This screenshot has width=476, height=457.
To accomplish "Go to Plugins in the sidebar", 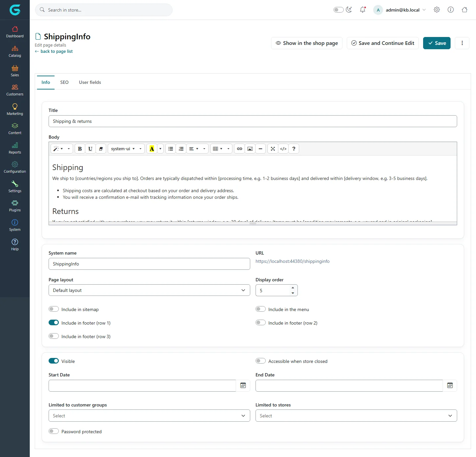I will pyautogui.click(x=15, y=206).
